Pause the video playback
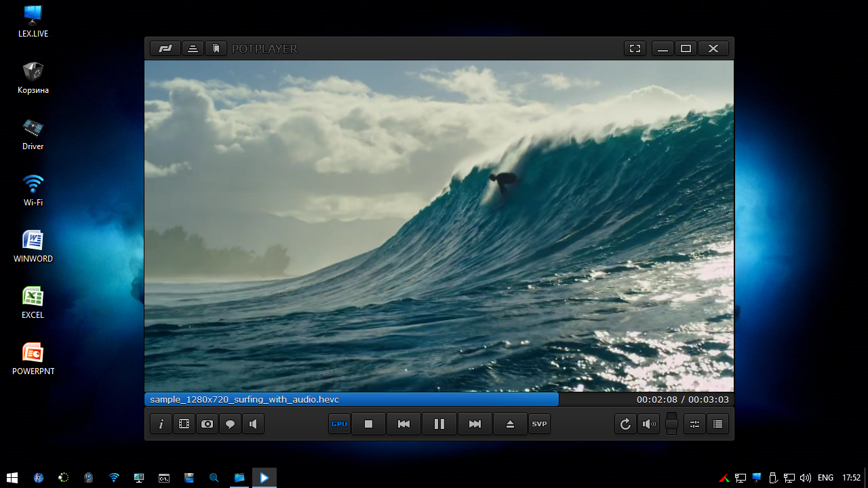868x488 pixels. [x=439, y=424]
